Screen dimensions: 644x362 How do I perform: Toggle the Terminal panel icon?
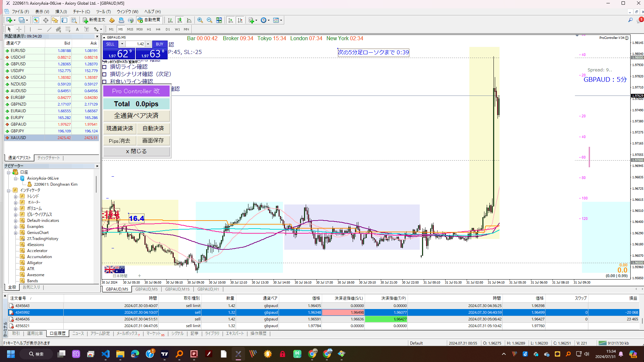[64, 20]
